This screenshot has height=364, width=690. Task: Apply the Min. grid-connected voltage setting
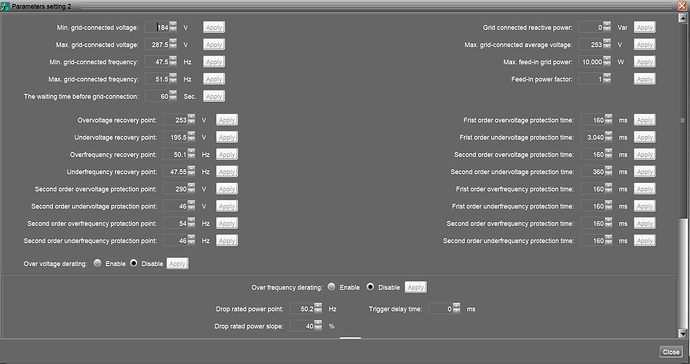pyautogui.click(x=214, y=27)
